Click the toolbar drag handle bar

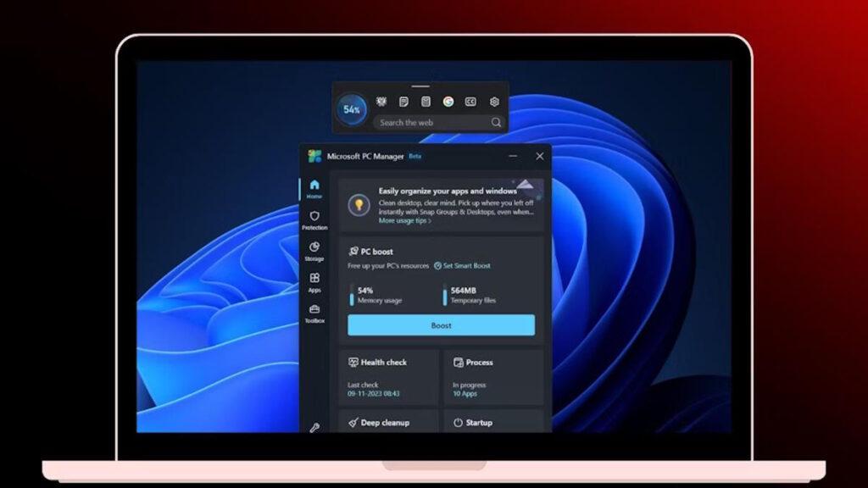[x=420, y=86]
